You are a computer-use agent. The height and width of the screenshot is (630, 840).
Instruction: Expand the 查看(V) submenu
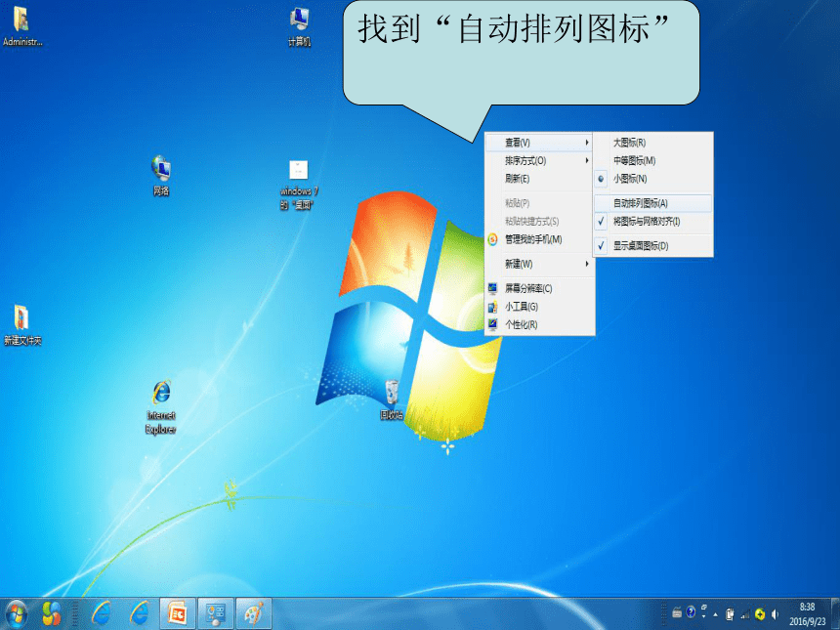pos(539,143)
